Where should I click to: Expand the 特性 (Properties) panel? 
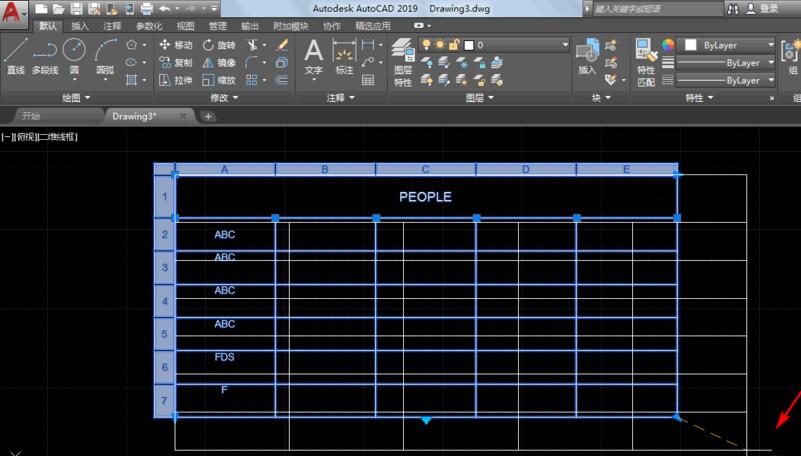(x=699, y=98)
